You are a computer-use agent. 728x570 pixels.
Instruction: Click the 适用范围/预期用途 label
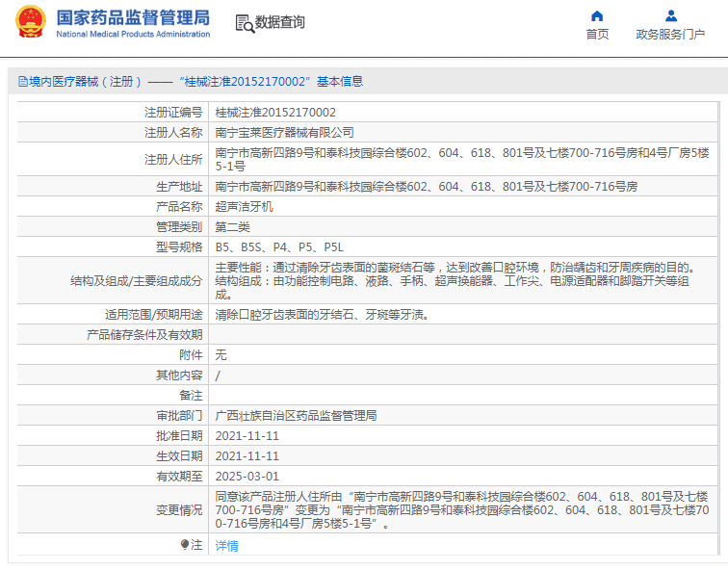tap(154, 315)
